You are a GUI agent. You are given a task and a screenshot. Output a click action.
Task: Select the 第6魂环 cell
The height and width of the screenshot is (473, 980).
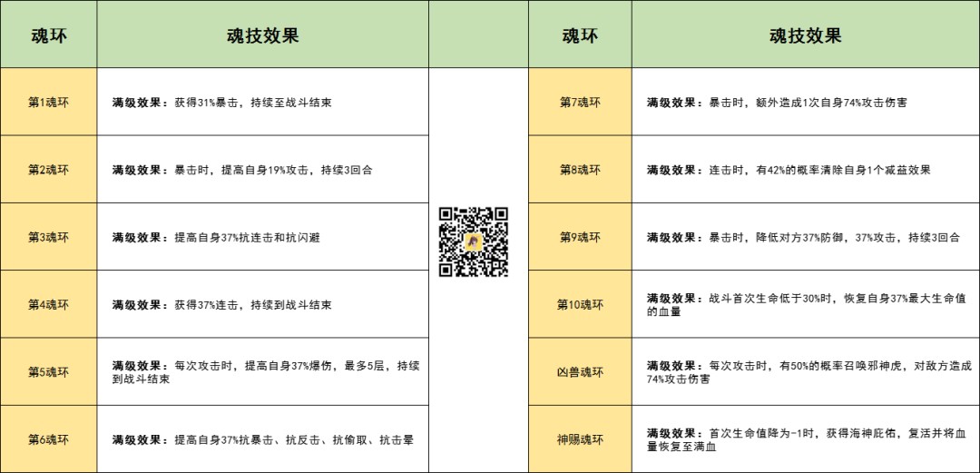[49, 439]
